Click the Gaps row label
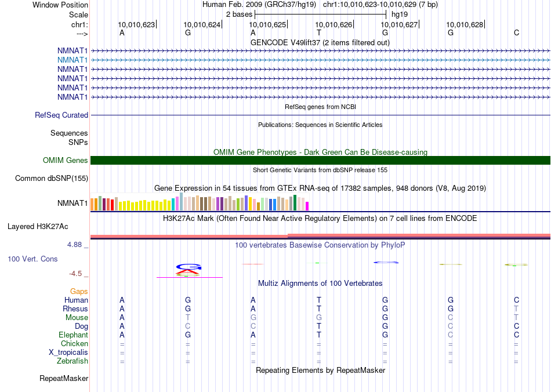Image resolution: width=551 pixels, height=392 pixels. tap(79, 292)
